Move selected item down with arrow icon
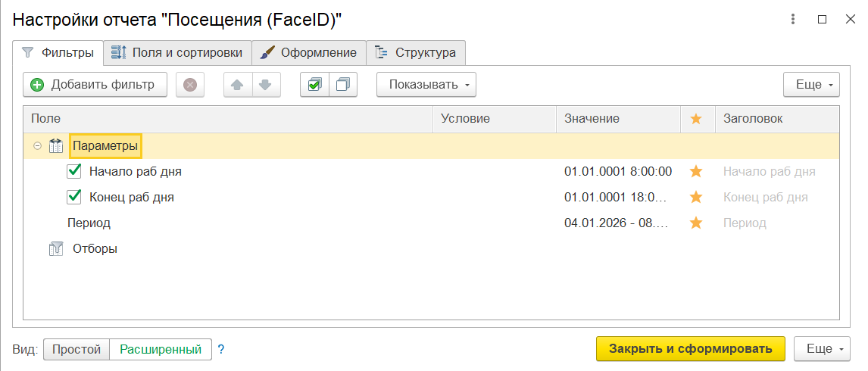Image resolution: width=868 pixels, height=371 pixels. click(x=265, y=85)
